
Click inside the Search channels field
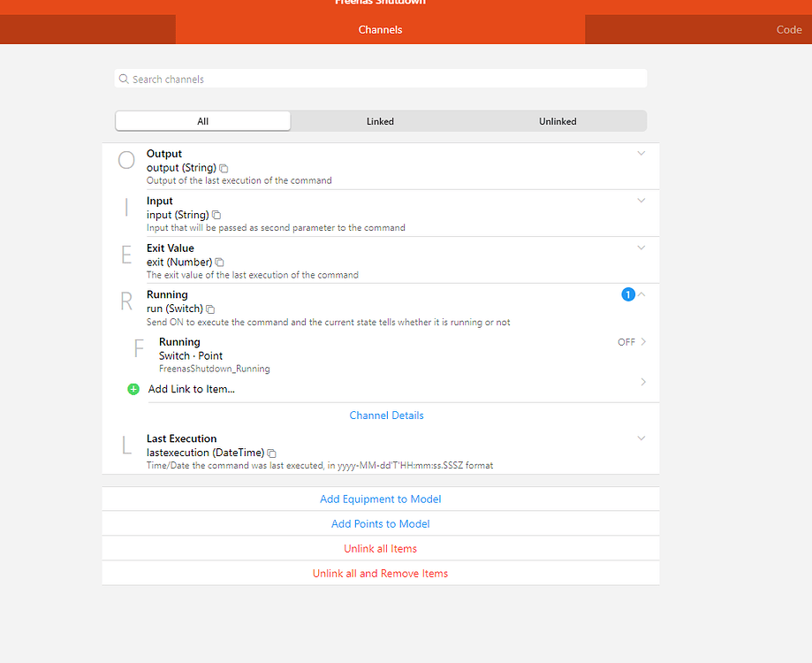click(x=380, y=79)
